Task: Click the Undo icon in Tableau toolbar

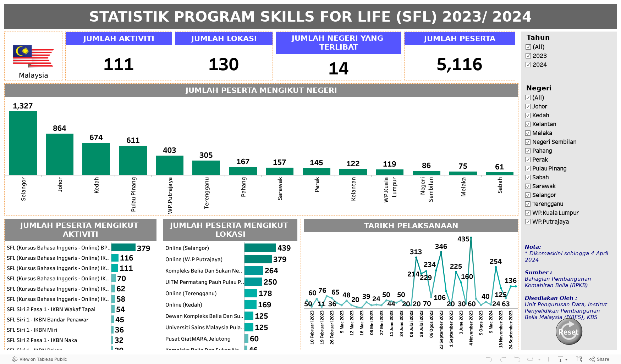Action: (489, 359)
